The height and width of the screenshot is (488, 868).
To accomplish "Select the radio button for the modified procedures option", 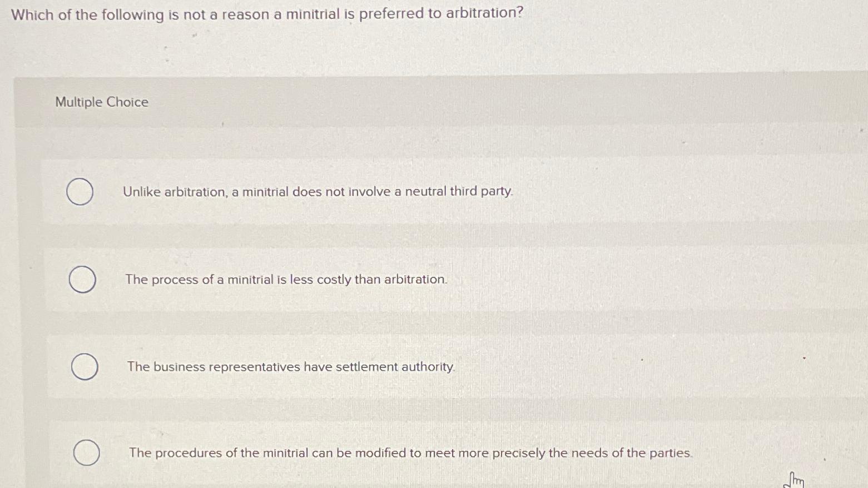I will click(86, 453).
